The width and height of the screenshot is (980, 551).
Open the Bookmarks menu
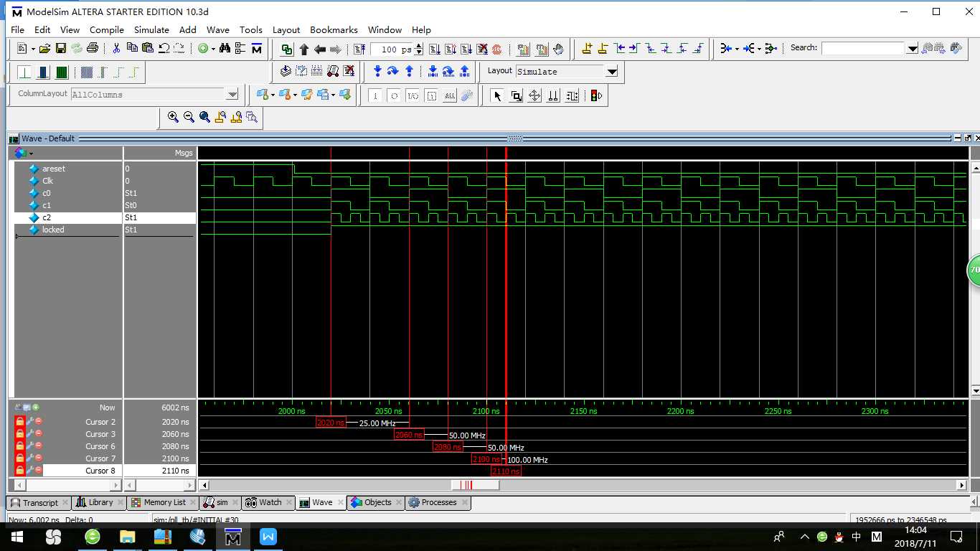(x=334, y=29)
